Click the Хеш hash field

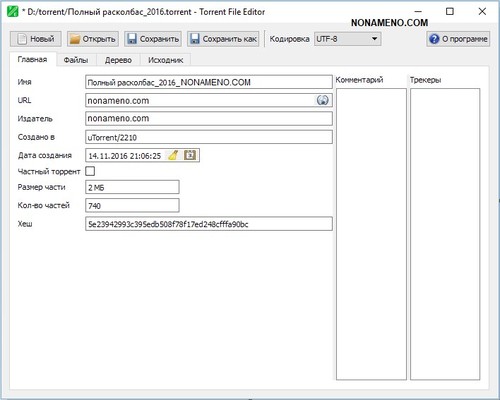pos(209,224)
